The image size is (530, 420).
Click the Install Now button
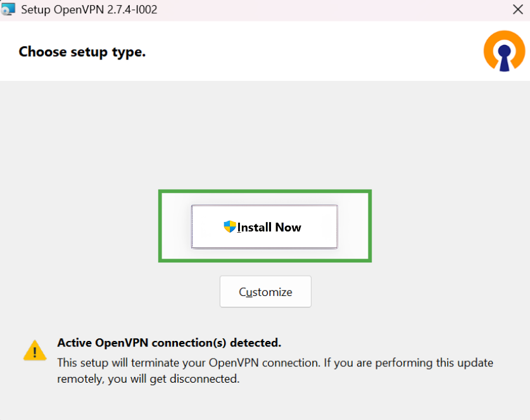click(264, 226)
